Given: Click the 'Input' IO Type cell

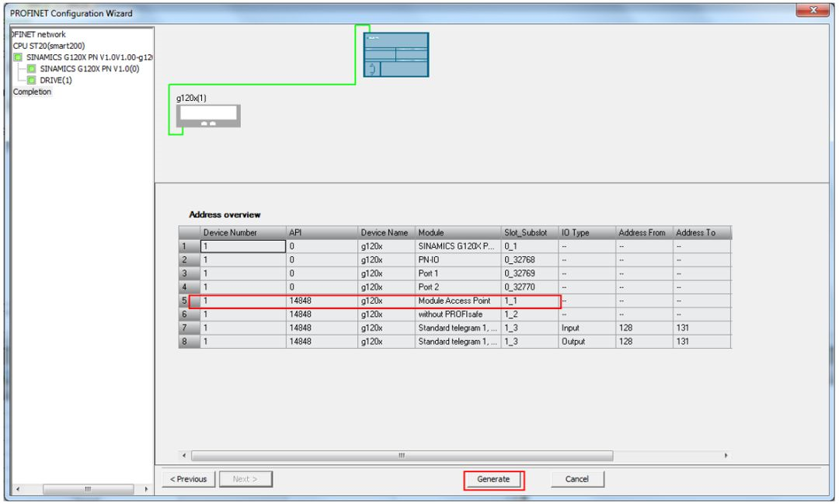Looking at the screenshot, I should 587,328.
